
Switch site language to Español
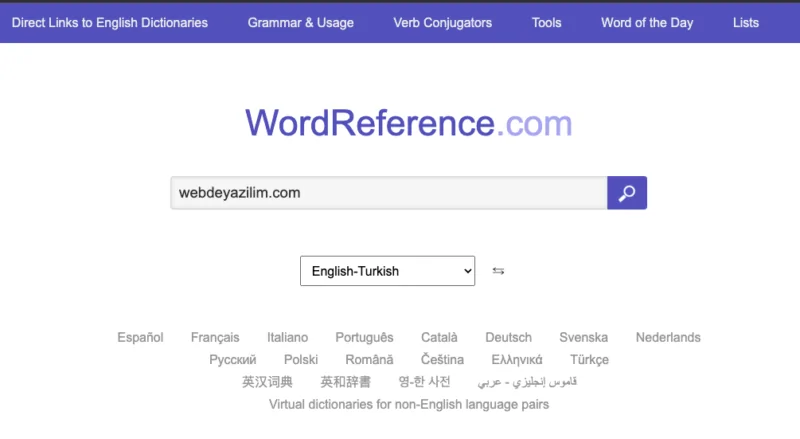tap(140, 337)
